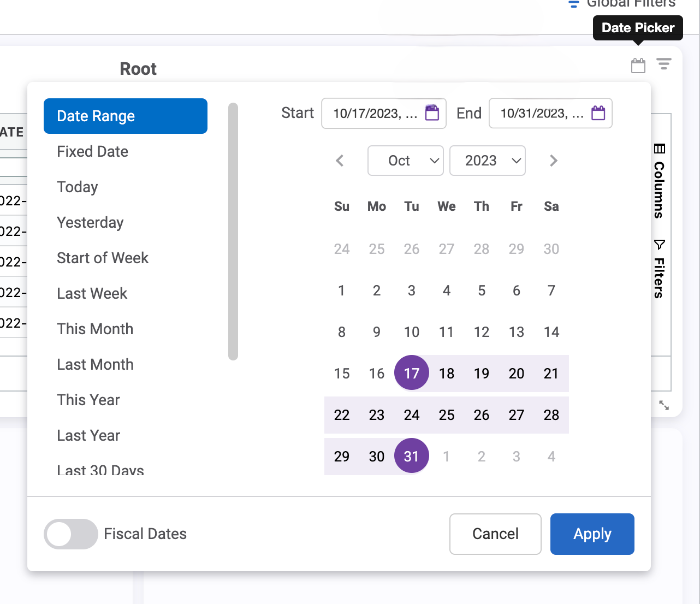
Task: Click the expand widget resize icon
Action: pos(664,405)
